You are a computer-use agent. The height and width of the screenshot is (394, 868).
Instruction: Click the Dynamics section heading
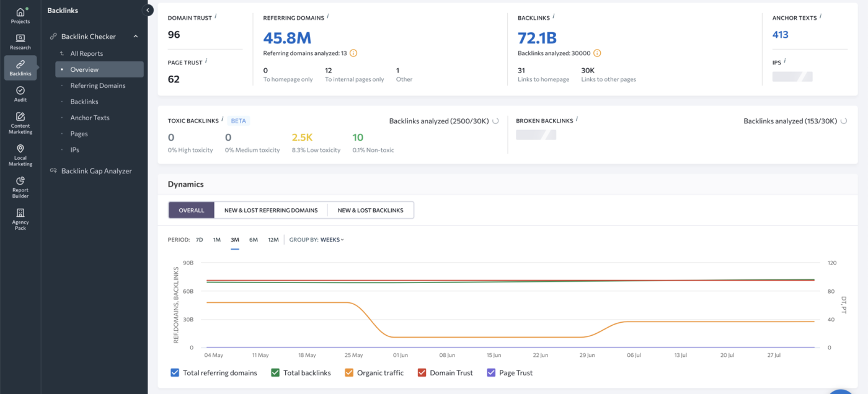pyautogui.click(x=186, y=184)
